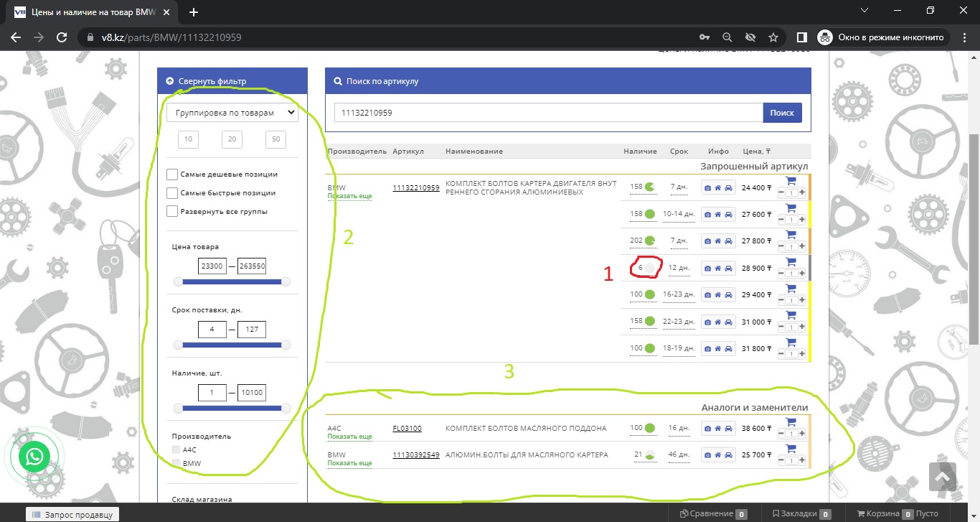This screenshot has width=980, height=522.
Task: Jump to page top with arrow button
Action: tap(943, 476)
